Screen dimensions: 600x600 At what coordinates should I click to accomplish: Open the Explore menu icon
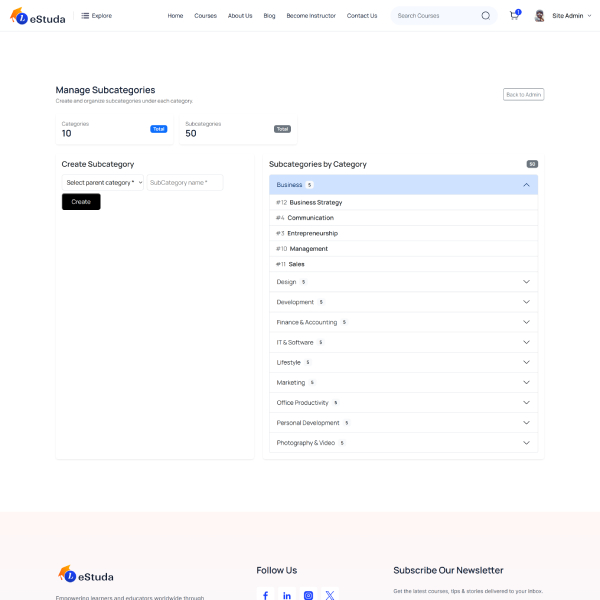[x=86, y=16]
